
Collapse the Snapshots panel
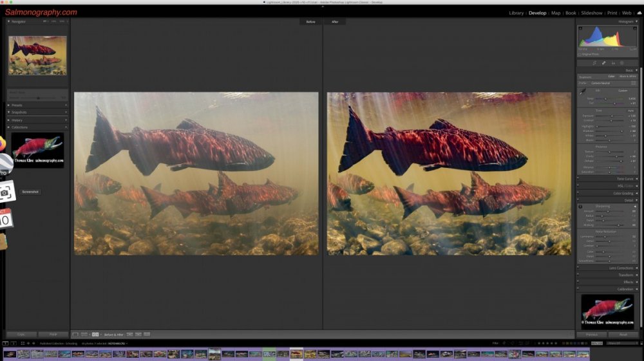[x=8, y=112]
